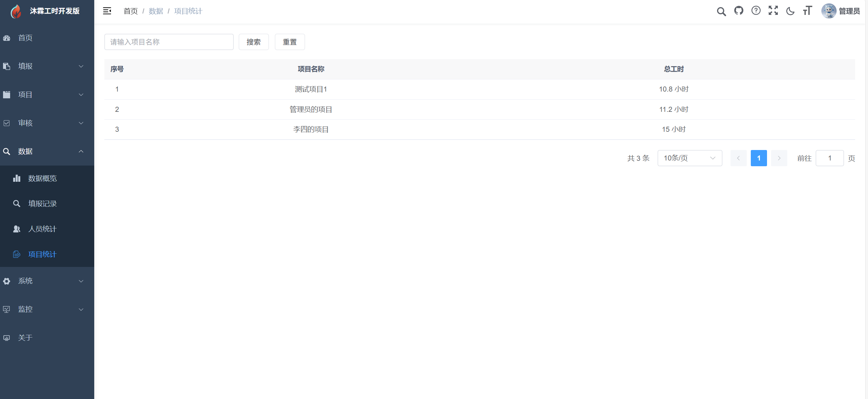Open the search icon in the header
The width and height of the screenshot is (868, 399).
[721, 11]
